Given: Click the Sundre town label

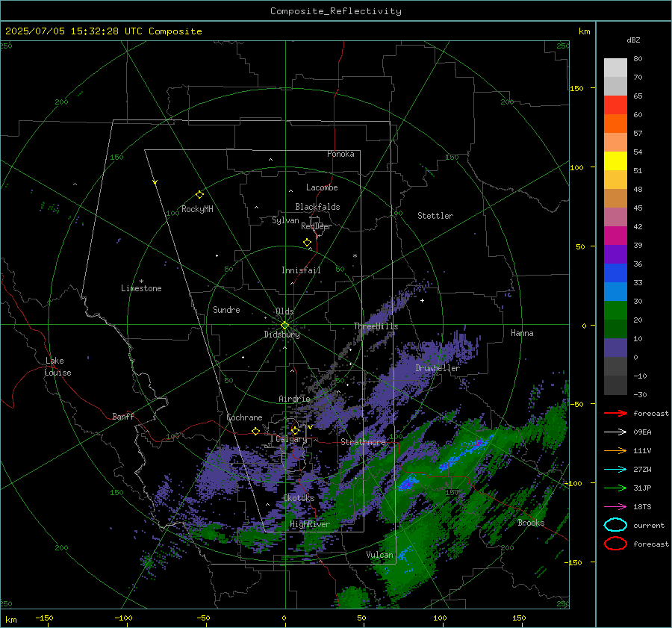Looking at the screenshot, I should coord(226,309).
